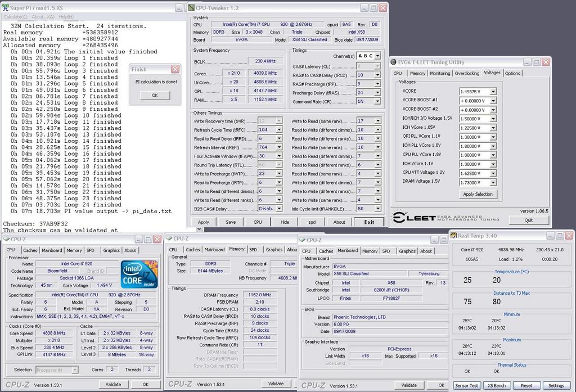
Task: Click the BCLK 230.4 MHz field in CPU-Tweaker
Action: pyautogui.click(x=265, y=61)
